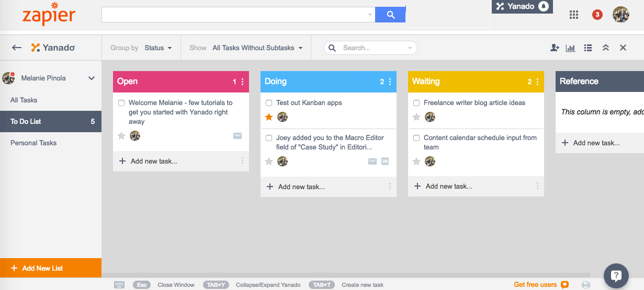Viewport: 644px width, 290px height.
Task: Open options dots beside Doing's Add new task
Action: tap(390, 187)
